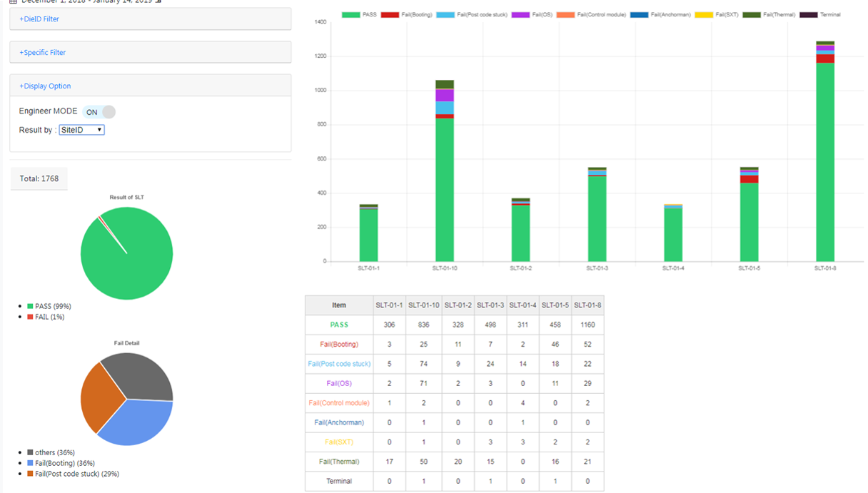Click Fail(OS) value 71
Viewport: 868px width, 493px height.
[x=424, y=384]
